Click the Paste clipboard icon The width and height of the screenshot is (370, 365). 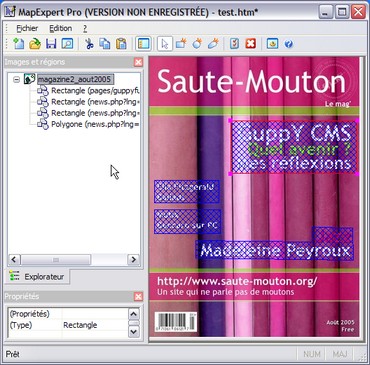(x=121, y=44)
